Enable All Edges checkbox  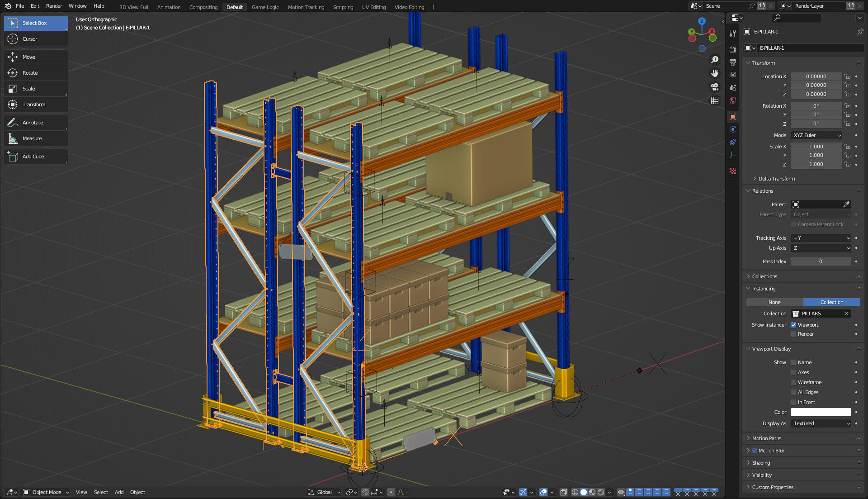(793, 392)
